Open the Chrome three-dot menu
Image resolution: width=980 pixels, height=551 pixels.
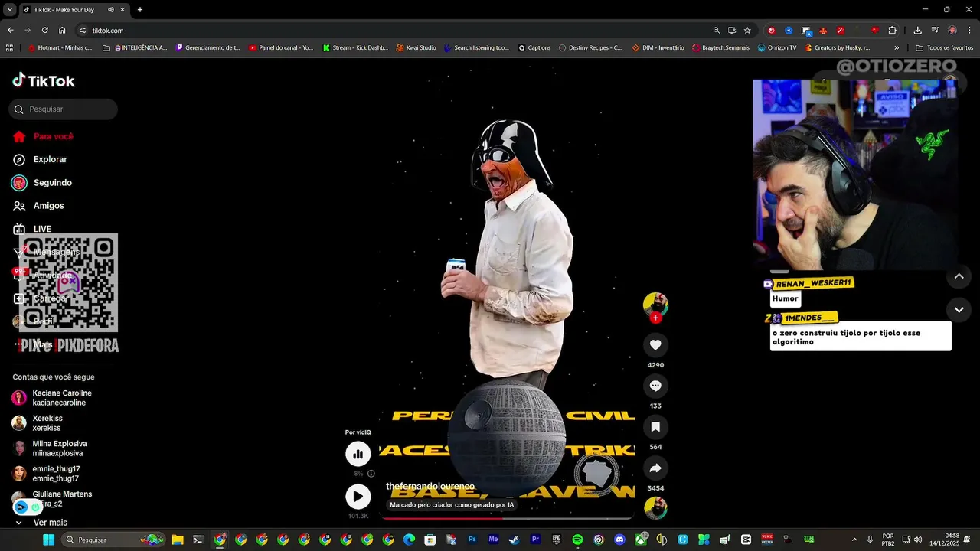pyautogui.click(x=969, y=31)
